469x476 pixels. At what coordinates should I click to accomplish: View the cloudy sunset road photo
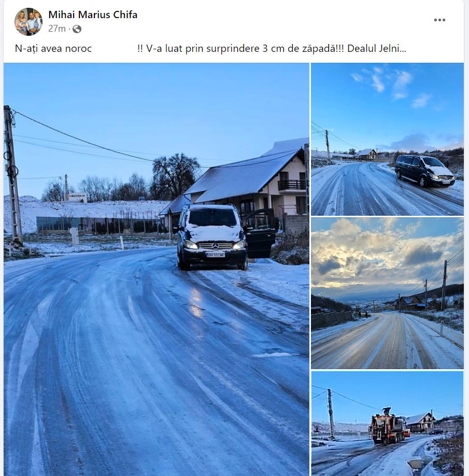tap(388, 293)
